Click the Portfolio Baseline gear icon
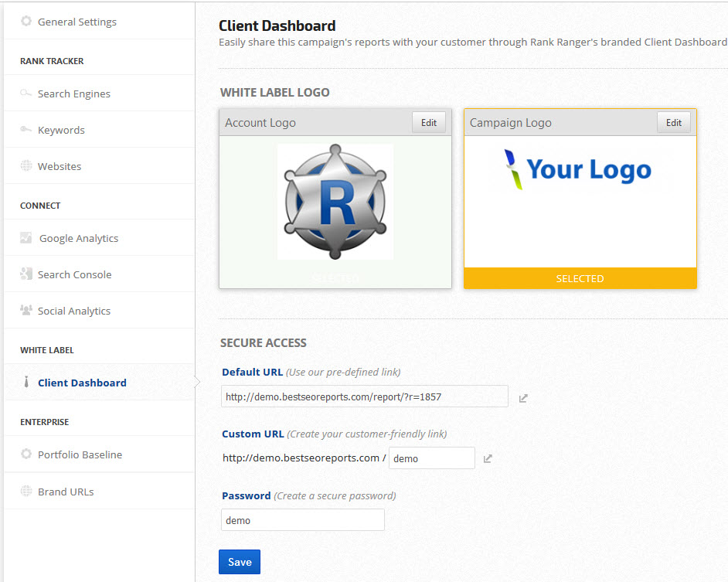This screenshot has height=582, width=728. tap(26, 454)
